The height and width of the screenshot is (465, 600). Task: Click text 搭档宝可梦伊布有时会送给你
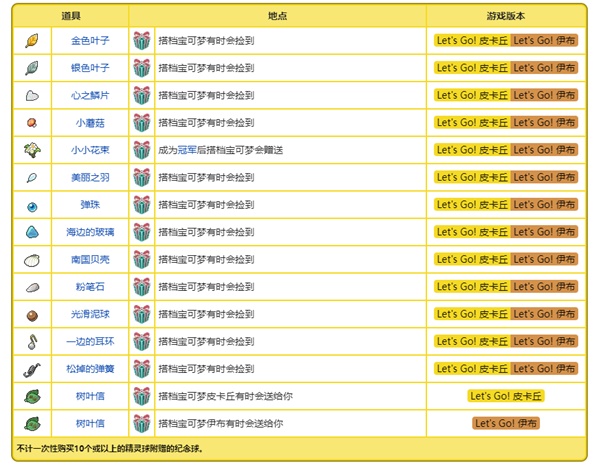point(221,424)
